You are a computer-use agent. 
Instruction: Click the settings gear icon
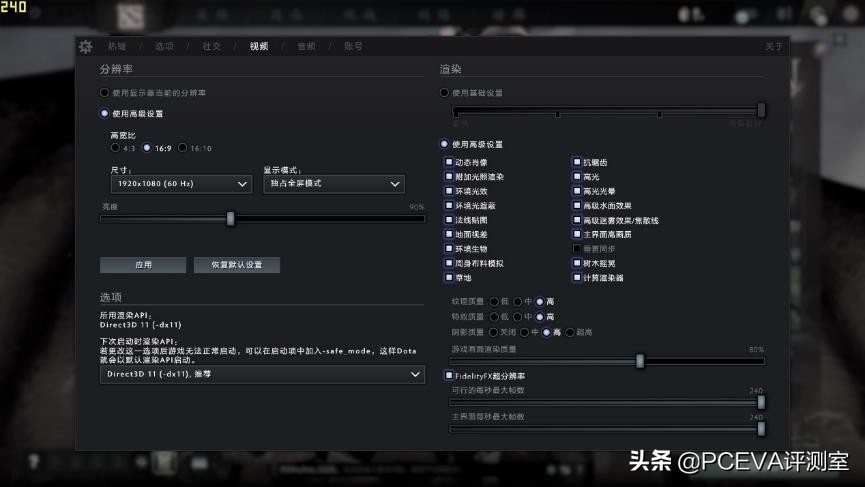click(x=86, y=46)
